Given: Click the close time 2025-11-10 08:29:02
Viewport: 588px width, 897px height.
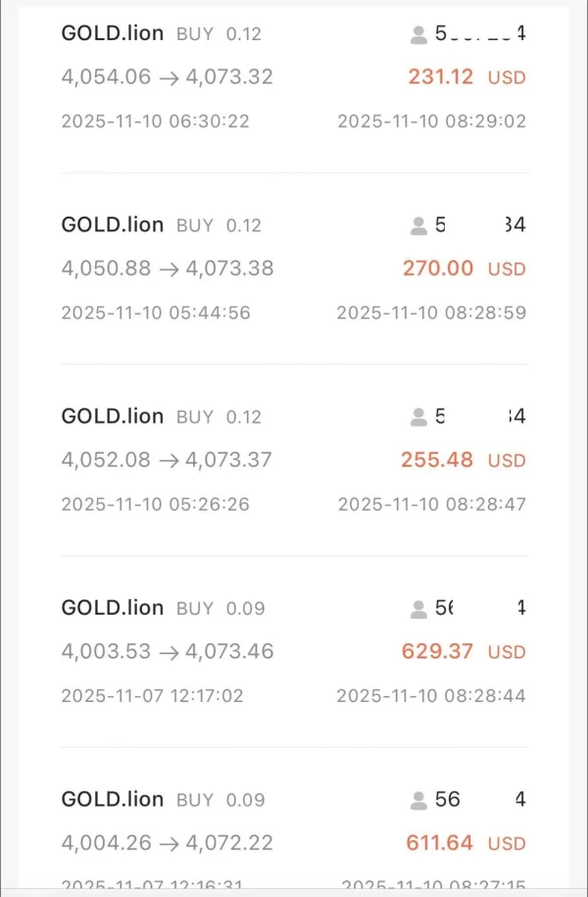Looking at the screenshot, I should (432, 122).
